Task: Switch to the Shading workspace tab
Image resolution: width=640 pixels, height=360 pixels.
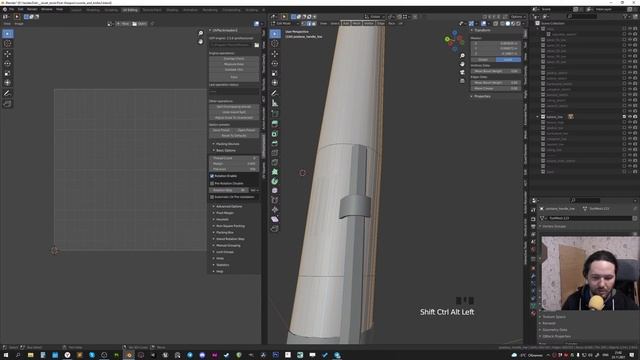Action: [x=172, y=10]
